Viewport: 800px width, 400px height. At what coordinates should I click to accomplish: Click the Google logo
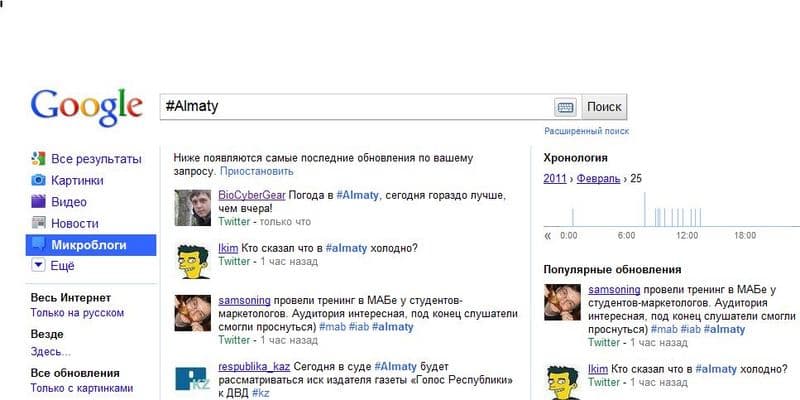87,108
